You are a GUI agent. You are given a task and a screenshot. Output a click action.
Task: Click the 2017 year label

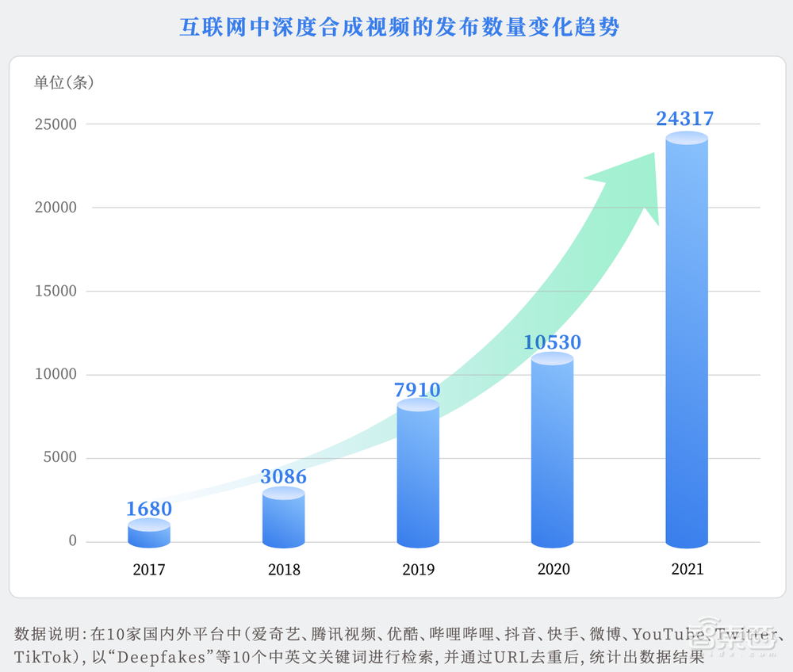tap(149, 569)
